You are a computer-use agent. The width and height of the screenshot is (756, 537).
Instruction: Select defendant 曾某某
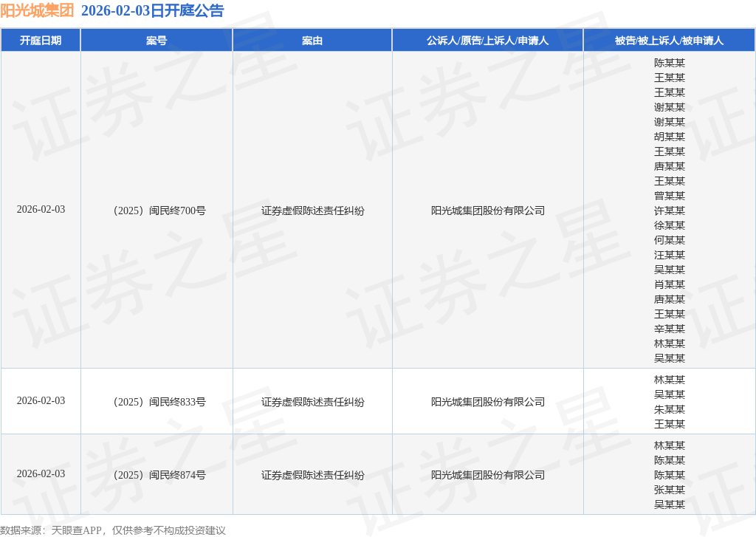coord(669,196)
